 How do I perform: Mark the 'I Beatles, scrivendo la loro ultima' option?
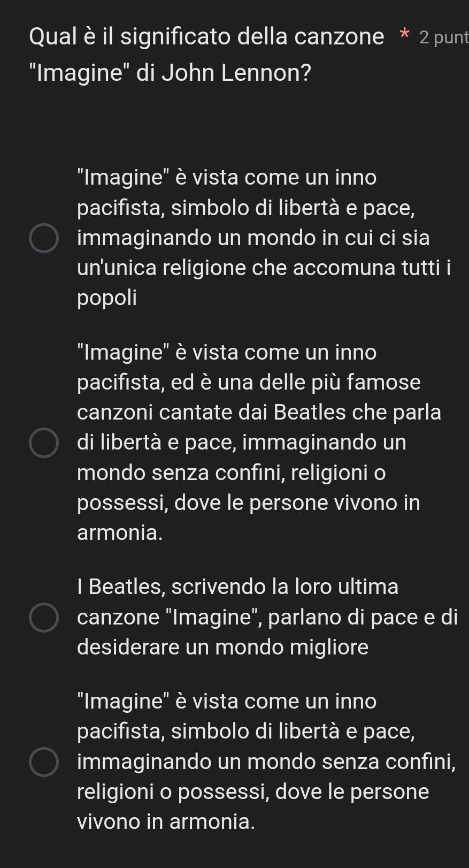tap(43, 617)
